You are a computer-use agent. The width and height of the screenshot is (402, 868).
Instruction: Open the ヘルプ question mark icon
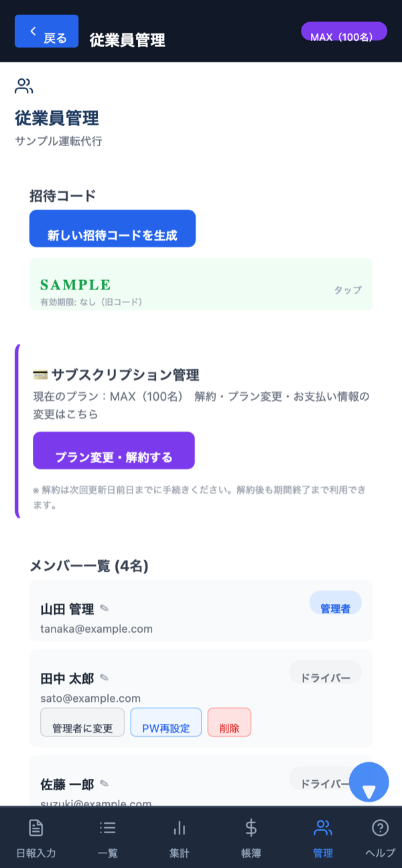(380, 837)
